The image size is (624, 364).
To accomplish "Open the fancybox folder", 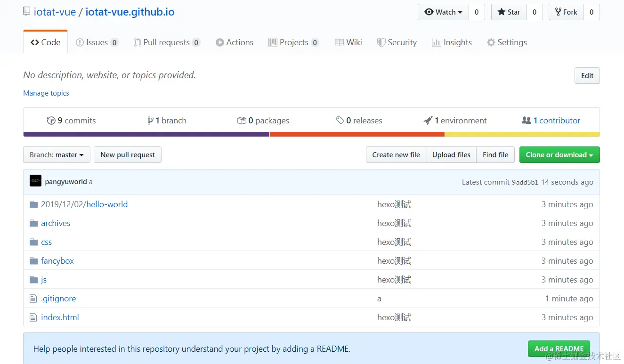I will [x=57, y=261].
